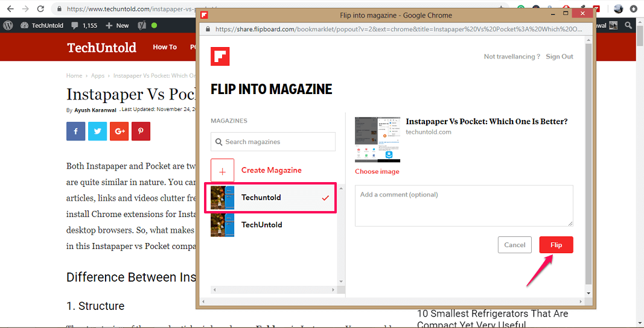Click the user avatar in the admin bar
Image resolution: width=644 pixels, height=328 pixels.
(x=613, y=25)
